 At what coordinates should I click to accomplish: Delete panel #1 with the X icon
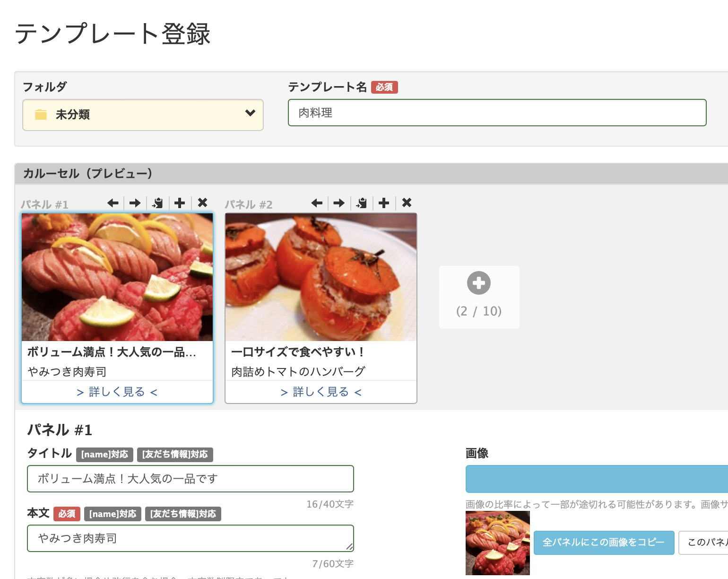(202, 203)
